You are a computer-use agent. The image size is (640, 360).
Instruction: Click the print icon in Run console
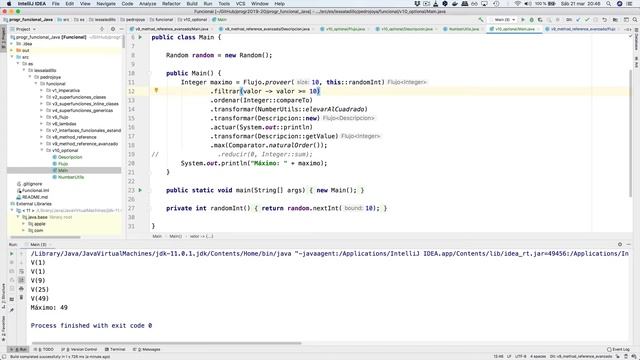pos(21,289)
